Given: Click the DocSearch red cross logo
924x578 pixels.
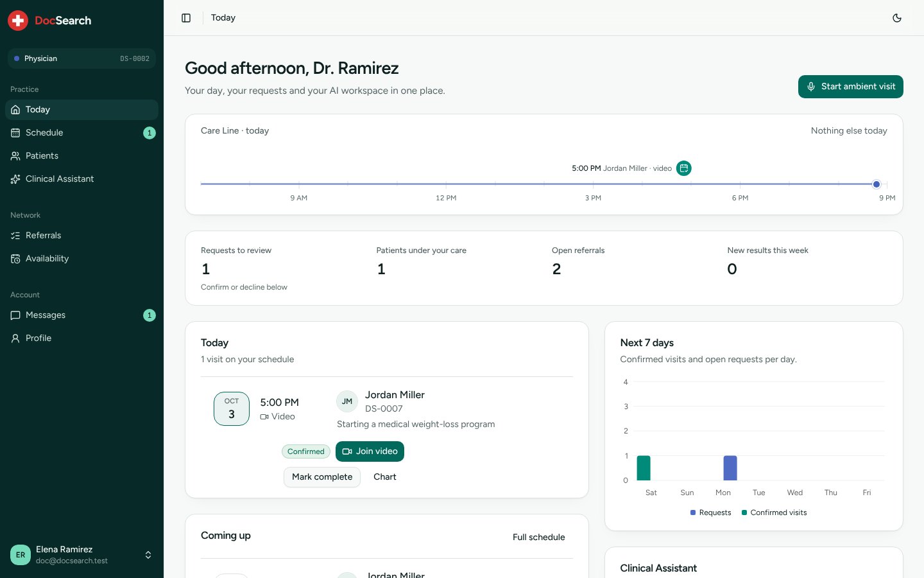Looking at the screenshot, I should 18,21.
